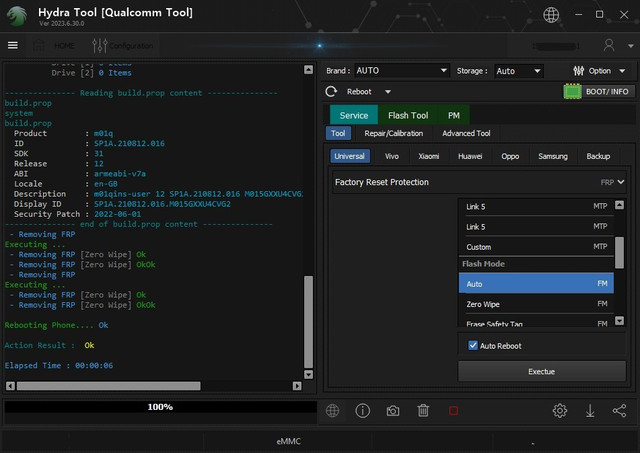The image size is (640, 453).
Task: Click the log panel vertical scrollbar thumb
Action: click(309, 322)
